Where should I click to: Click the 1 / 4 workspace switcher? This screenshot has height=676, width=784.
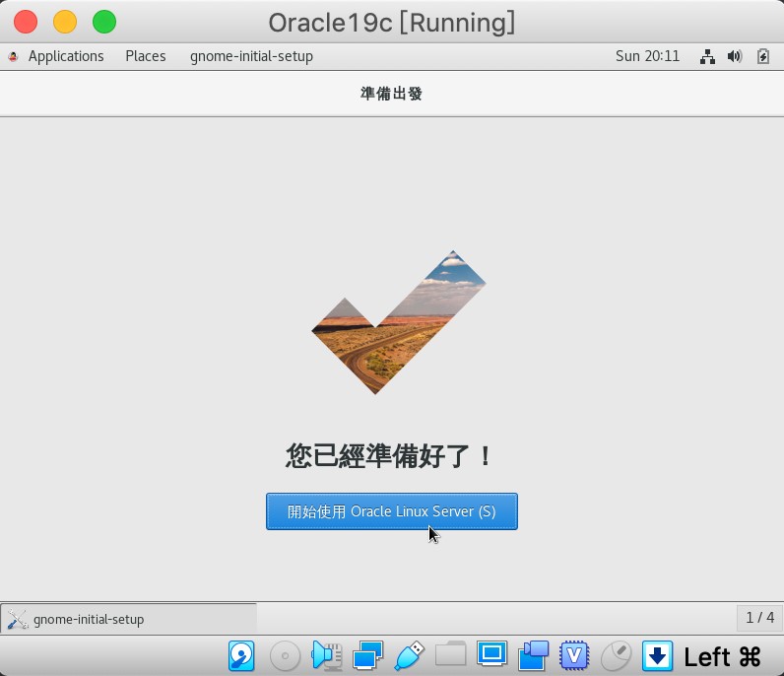[x=759, y=618]
